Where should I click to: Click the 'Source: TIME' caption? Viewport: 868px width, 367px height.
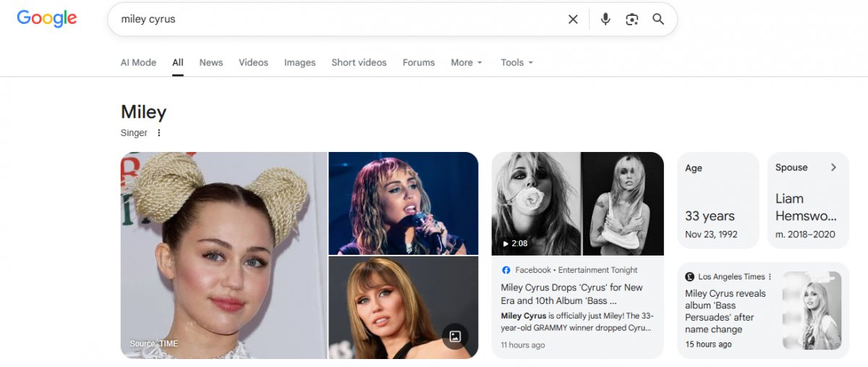(x=154, y=344)
